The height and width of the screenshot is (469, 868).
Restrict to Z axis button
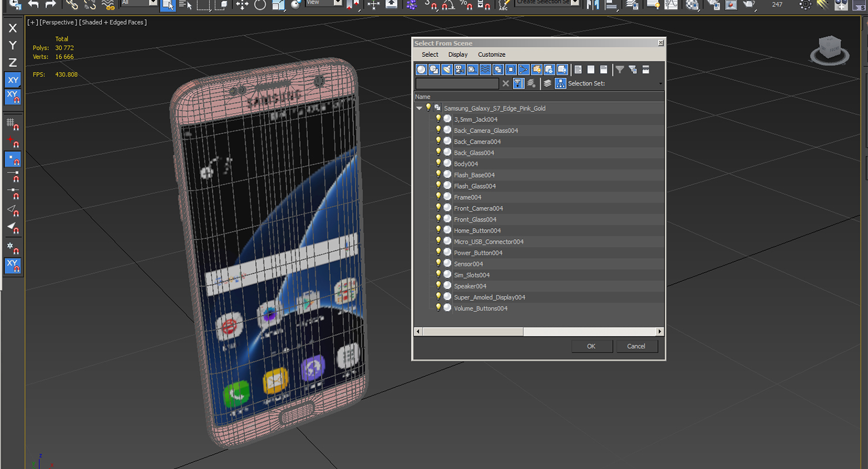tap(12, 62)
